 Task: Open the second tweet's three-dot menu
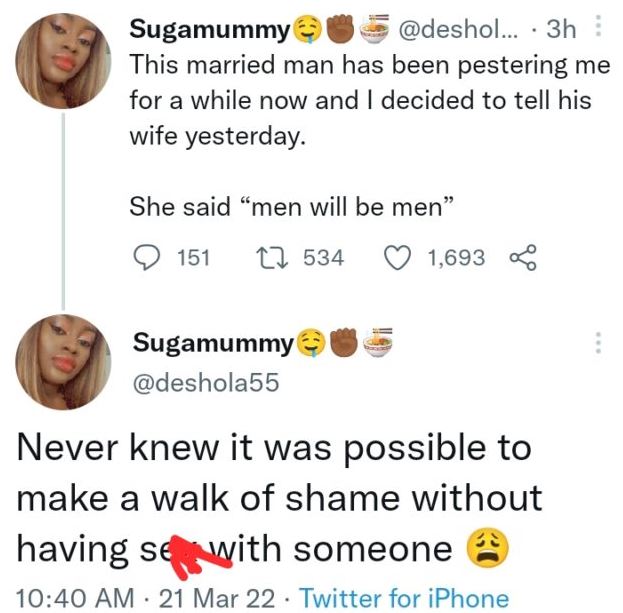click(x=599, y=343)
